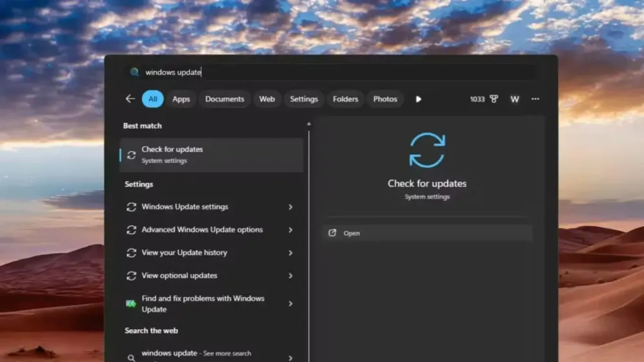Screen dimensions: 644x362
Task: Open the rewards points 1033 trophy icon
Action: point(484,99)
